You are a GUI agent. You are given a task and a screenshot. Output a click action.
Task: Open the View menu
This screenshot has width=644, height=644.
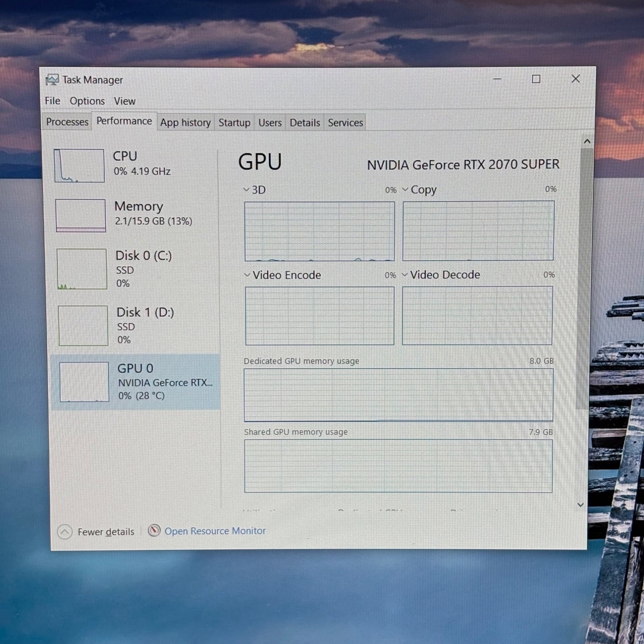125,101
